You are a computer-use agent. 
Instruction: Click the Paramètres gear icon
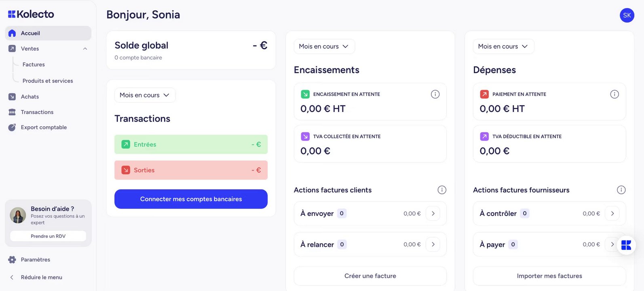point(12,260)
